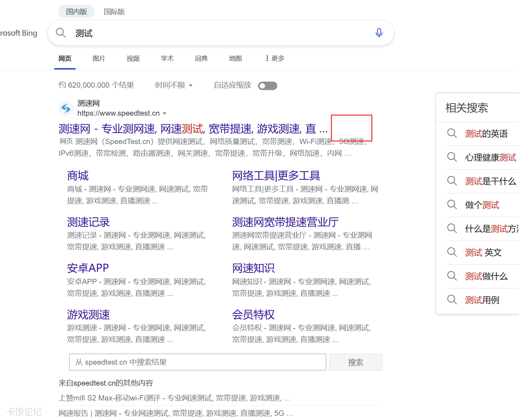This screenshot has width=519, height=420.
Task: Select related search 测试做什么
Action: pos(486,276)
